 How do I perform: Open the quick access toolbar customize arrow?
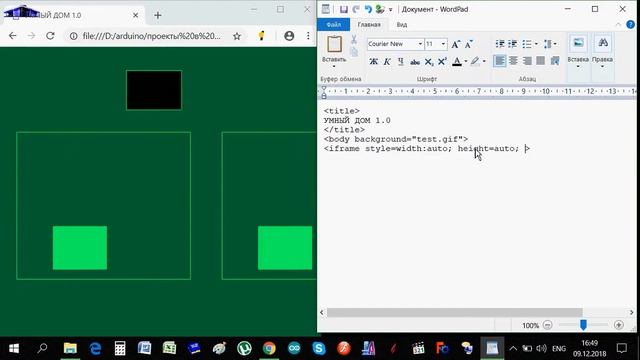coord(391,9)
